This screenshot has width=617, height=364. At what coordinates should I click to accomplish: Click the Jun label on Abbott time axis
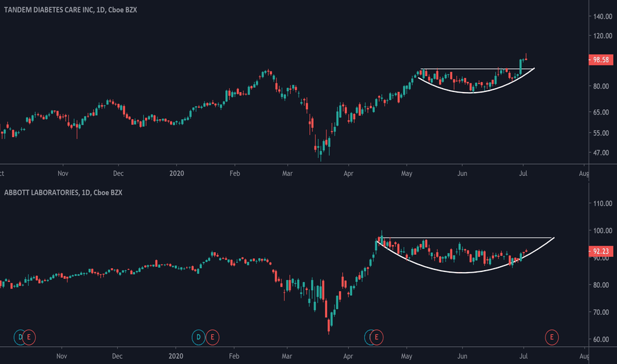click(x=462, y=356)
